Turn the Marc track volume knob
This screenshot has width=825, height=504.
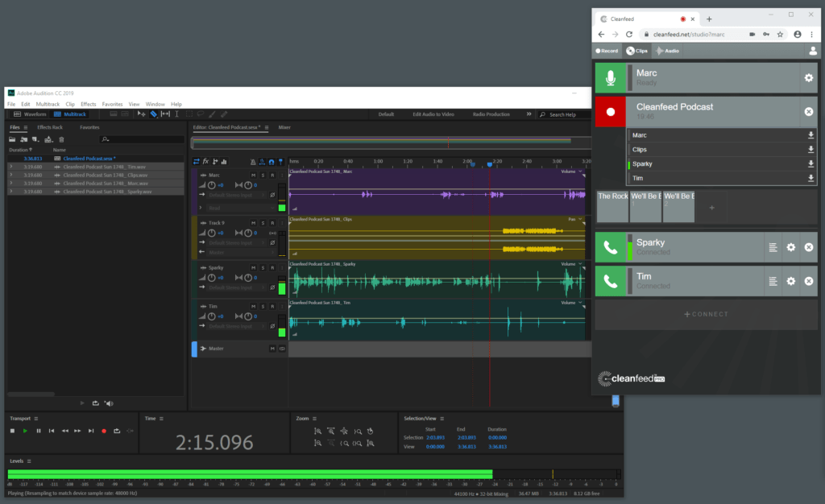point(211,184)
